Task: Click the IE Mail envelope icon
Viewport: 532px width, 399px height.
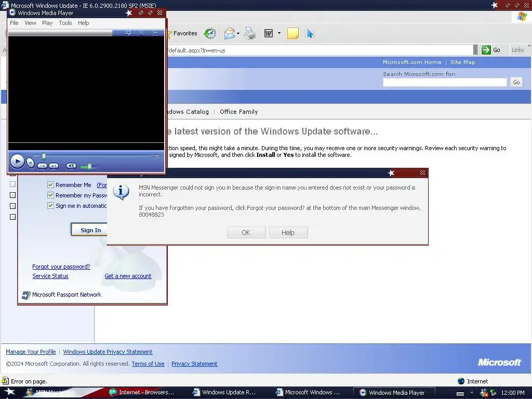Action: 229,33
